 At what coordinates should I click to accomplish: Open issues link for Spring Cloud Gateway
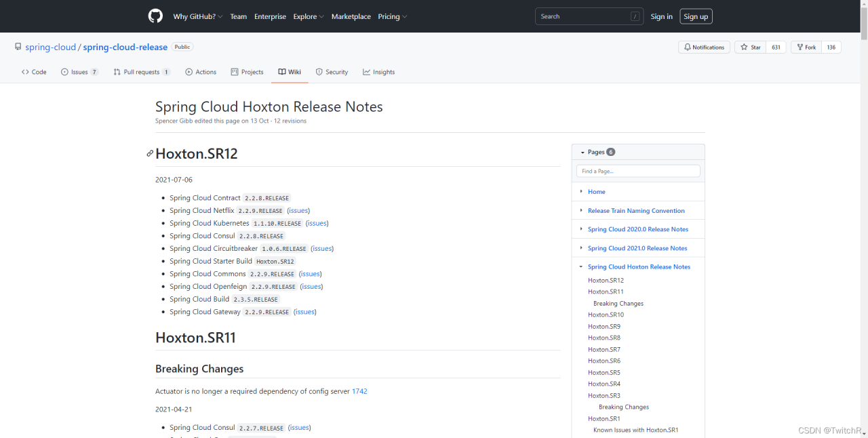305,312
